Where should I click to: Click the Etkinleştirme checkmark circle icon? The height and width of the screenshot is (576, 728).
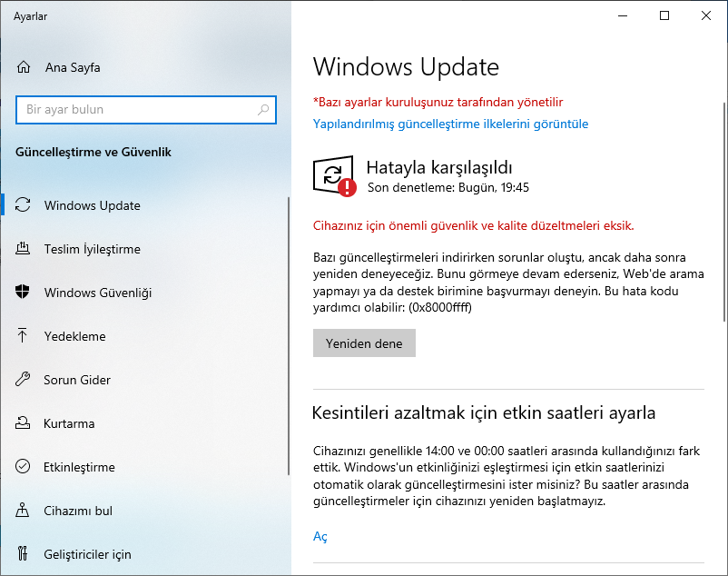23,466
